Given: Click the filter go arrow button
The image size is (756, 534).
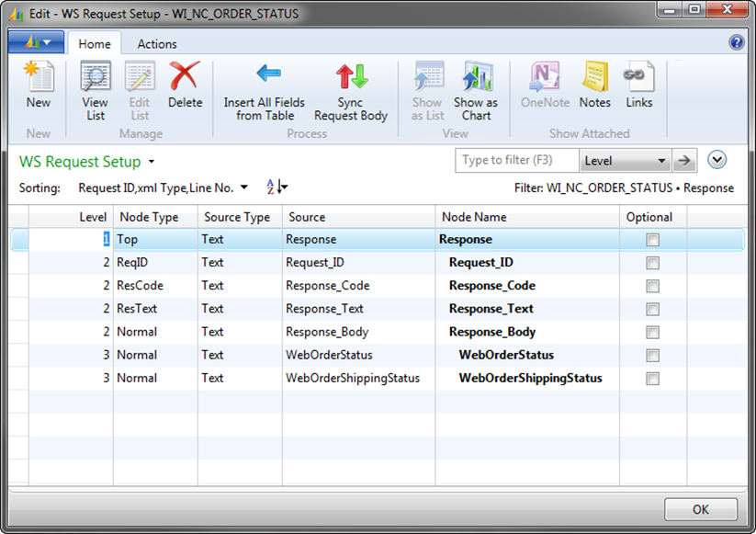Looking at the screenshot, I should (x=683, y=161).
